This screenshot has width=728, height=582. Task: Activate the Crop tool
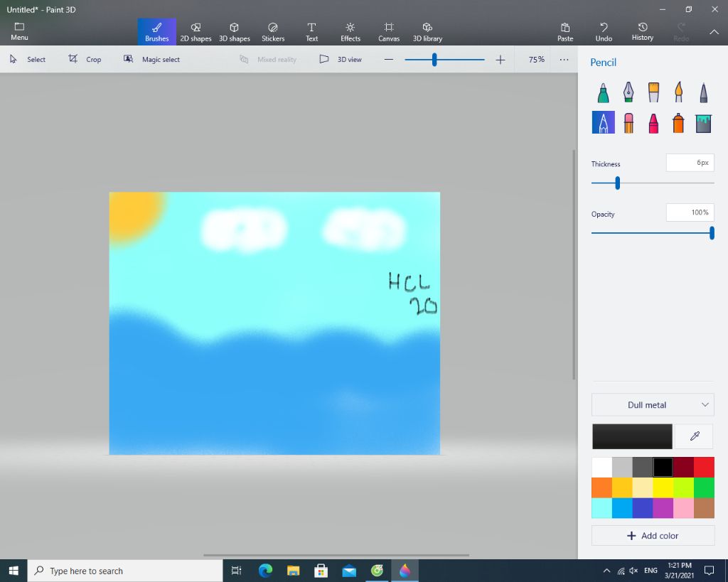pyautogui.click(x=85, y=60)
